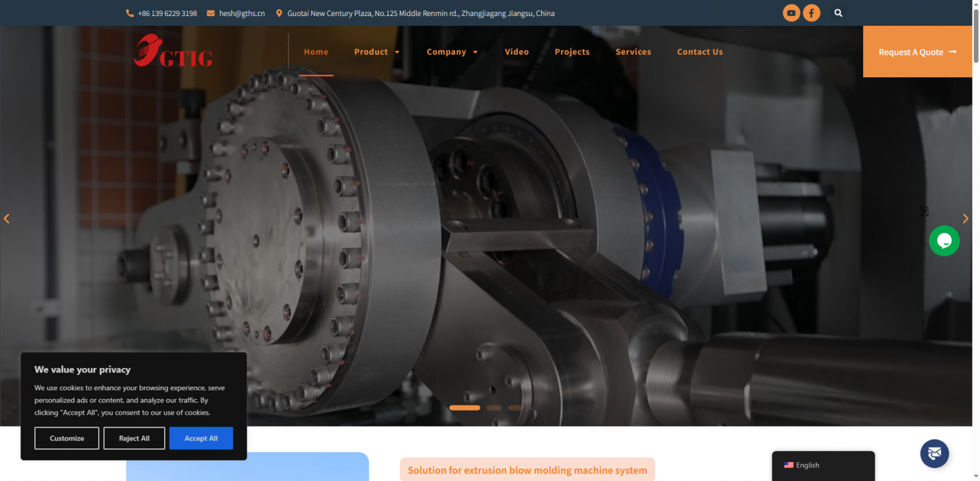Open the English language selector
Image resolution: width=980 pixels, height=481 pixels.
point(823,465)
